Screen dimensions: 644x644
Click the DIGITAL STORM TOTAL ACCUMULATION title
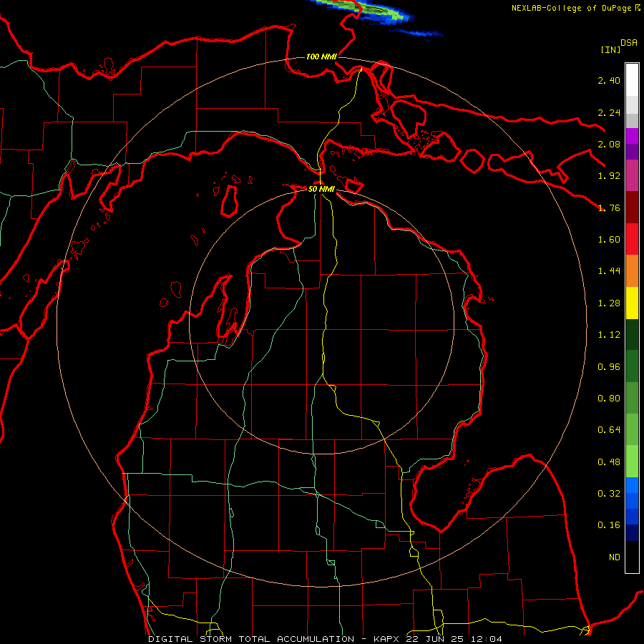[251, 639]
